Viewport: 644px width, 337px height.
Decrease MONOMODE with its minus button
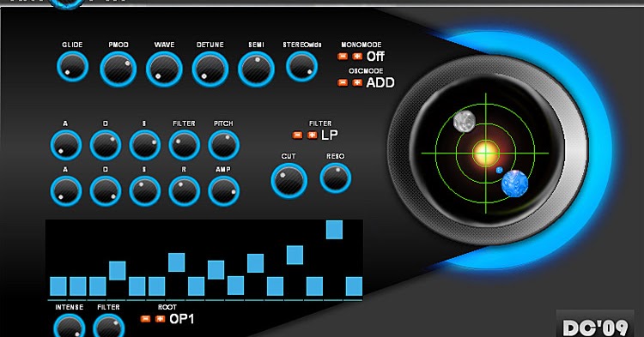point(343,57)
